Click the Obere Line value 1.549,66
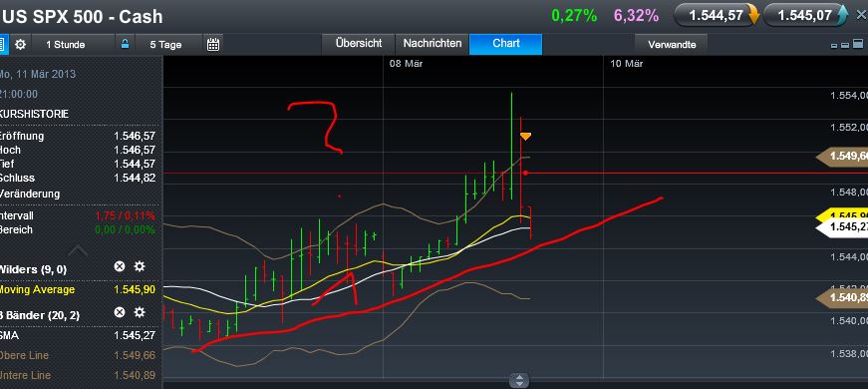The width and height of the screenshot is (868, 389). (x=135, y=355)
